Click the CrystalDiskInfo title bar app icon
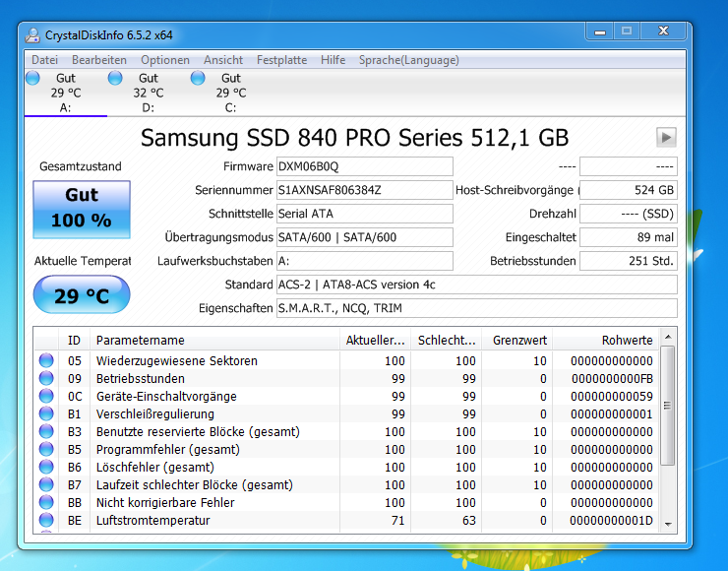This screenshot has height=571, width=728. pos(32,35)
